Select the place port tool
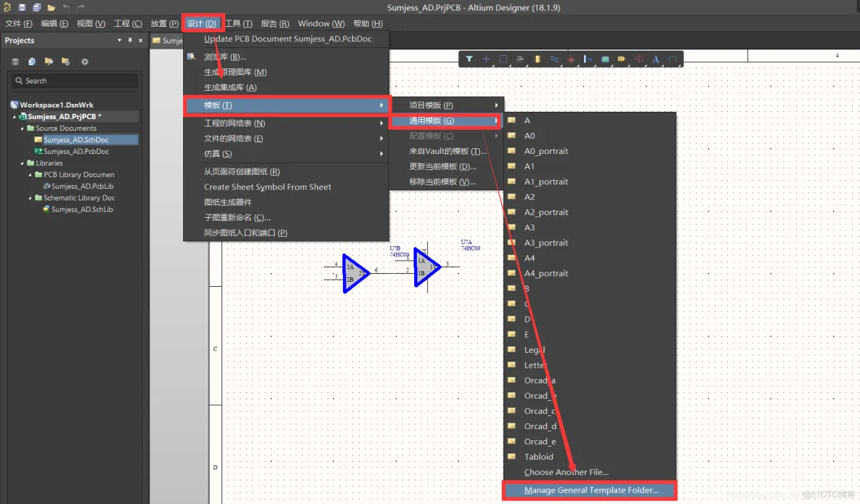Viewport: 860px width, 504px height. click(622, 59)
